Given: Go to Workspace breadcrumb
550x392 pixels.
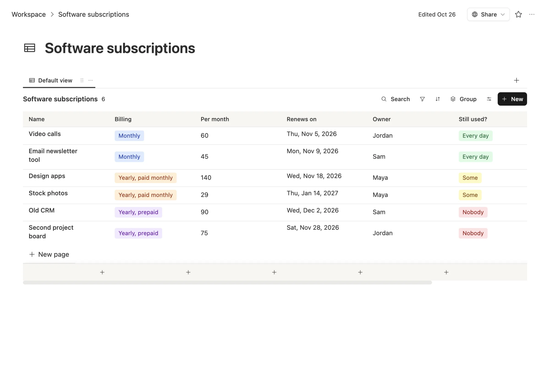Looking at the screenshot, I should pyautogui.click(x=29, y=14).
